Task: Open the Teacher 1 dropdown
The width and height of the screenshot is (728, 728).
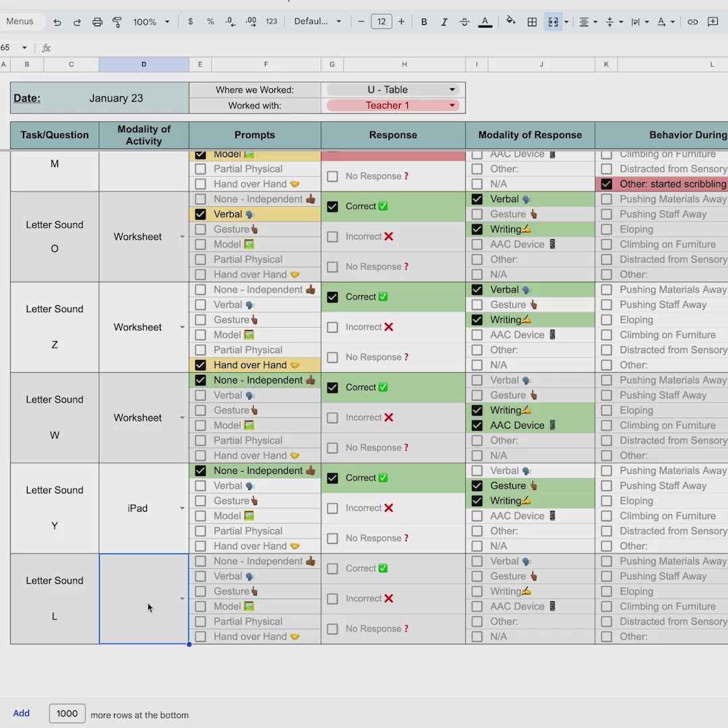Action: 452,105
